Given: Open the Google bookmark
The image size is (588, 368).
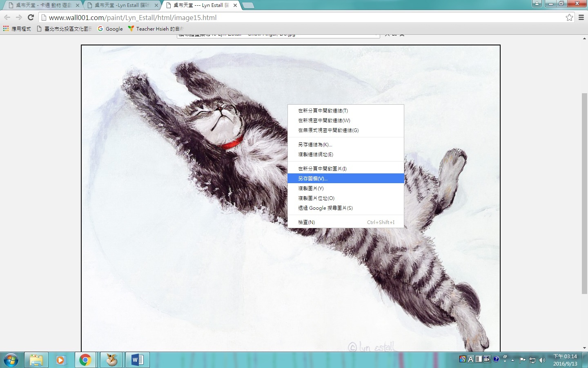Looking at the screenshot, I should point(110,29).
